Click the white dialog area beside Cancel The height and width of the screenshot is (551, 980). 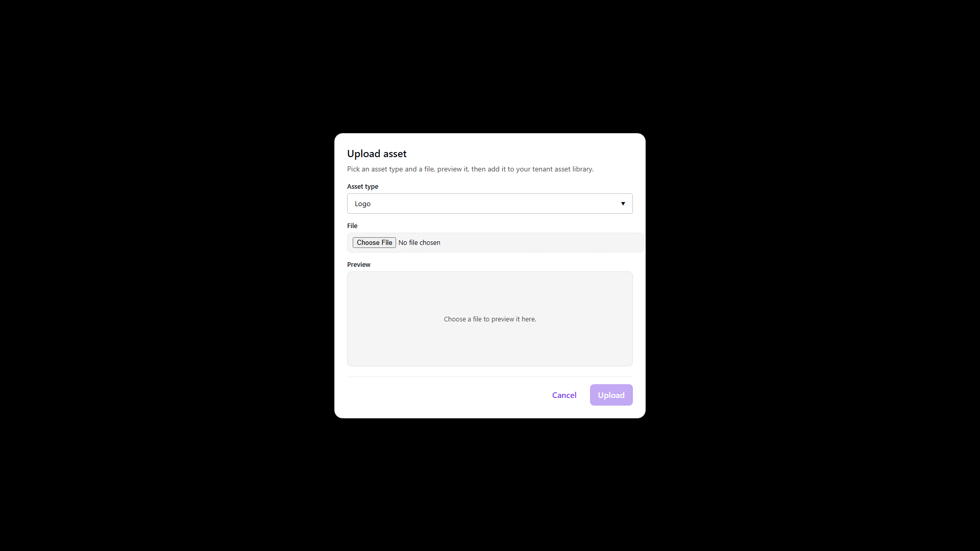(x=444, y=395)
